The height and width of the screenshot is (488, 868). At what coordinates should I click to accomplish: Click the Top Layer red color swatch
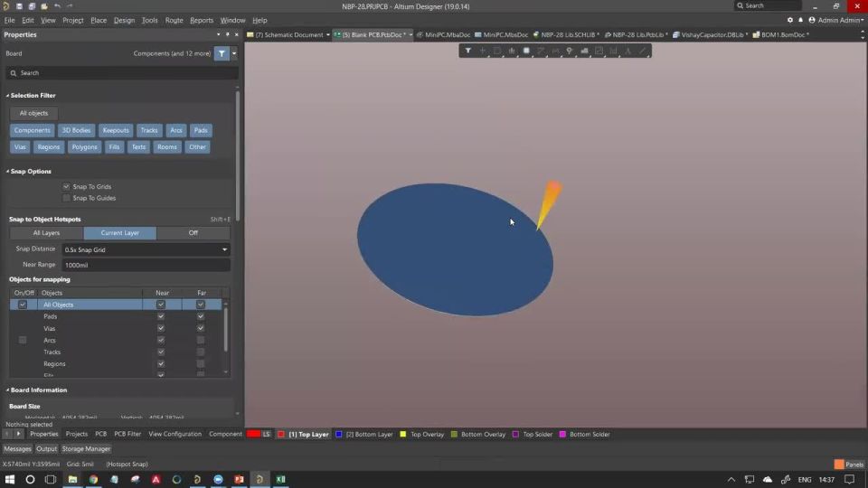tap(281, 435)
